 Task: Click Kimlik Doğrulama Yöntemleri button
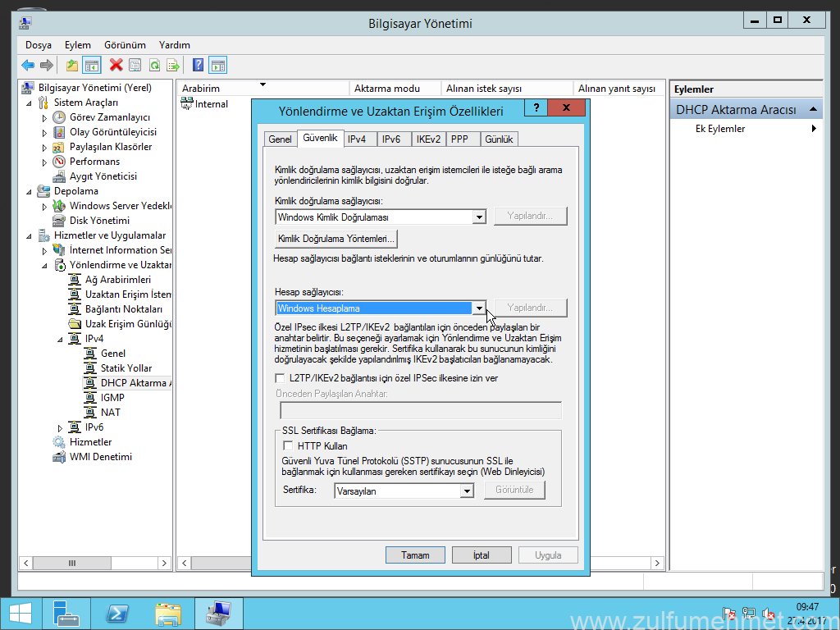[x=336, y=239]
